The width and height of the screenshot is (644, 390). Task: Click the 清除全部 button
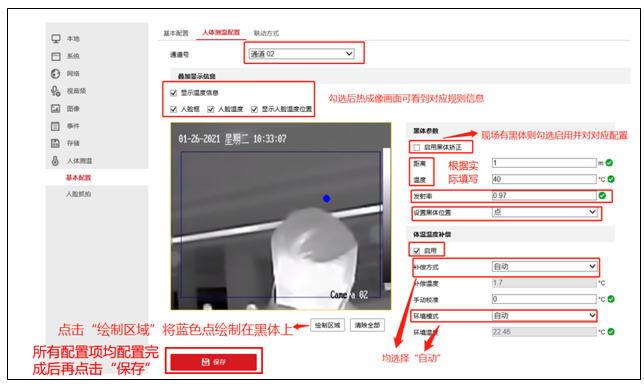click(x=367, y=325)
